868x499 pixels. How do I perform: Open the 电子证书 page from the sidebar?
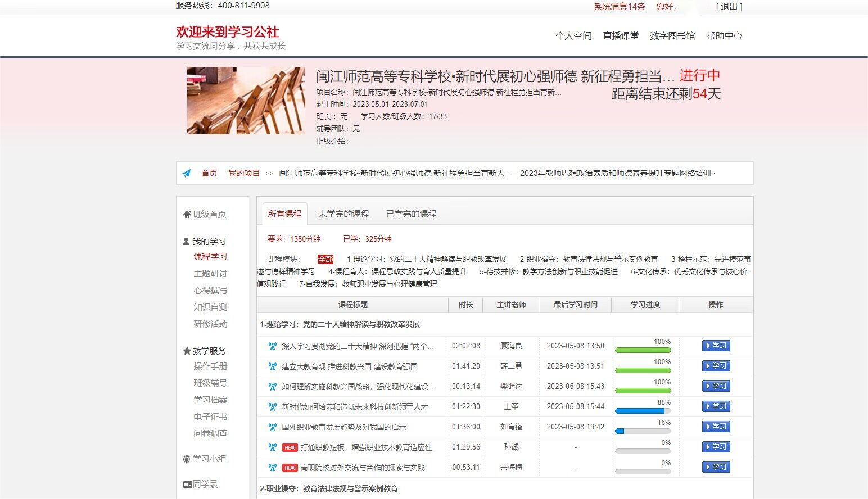tap(209, 417)
